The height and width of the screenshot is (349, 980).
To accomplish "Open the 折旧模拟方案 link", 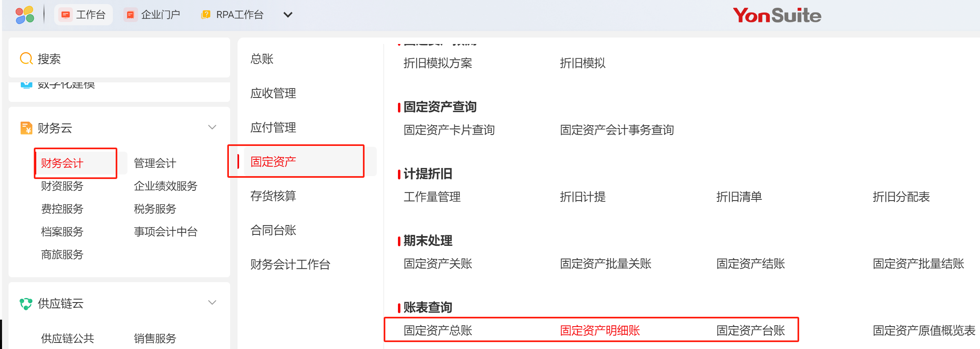I will click(438, 63).
